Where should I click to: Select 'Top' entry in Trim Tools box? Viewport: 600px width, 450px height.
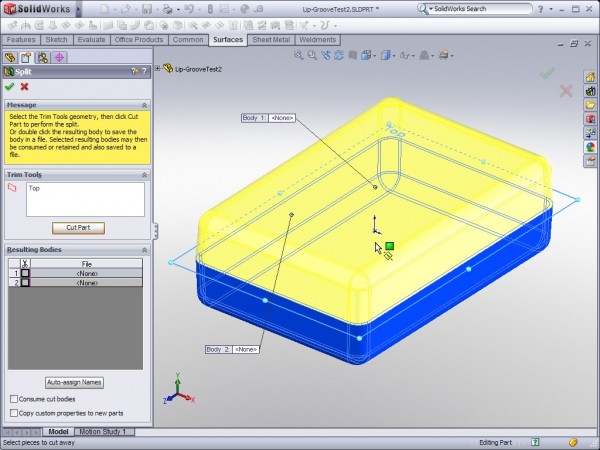(x=34, y=188)
